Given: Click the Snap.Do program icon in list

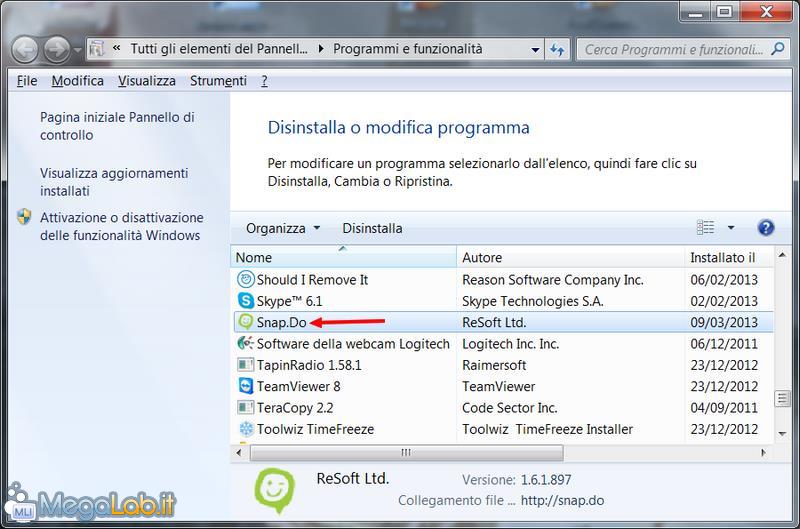Looking at the screenshot, I should [x=246, y=322].
